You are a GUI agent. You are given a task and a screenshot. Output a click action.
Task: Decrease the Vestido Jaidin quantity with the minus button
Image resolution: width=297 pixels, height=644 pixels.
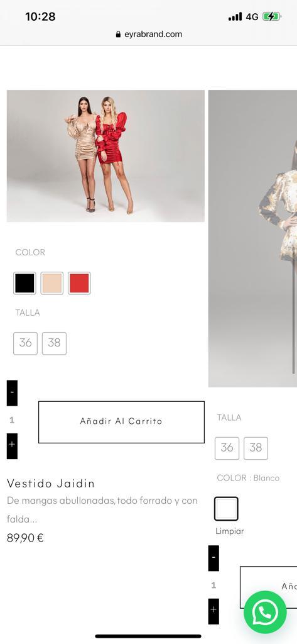(12, 393)
